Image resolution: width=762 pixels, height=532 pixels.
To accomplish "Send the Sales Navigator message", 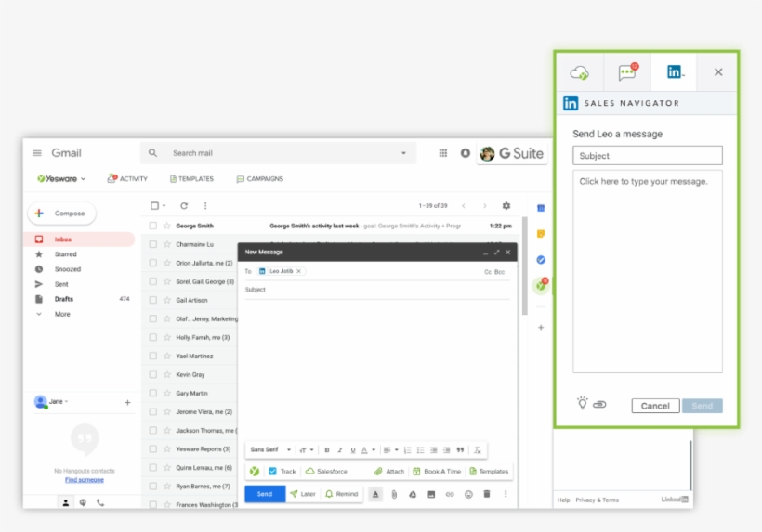I will coord(703,406).
